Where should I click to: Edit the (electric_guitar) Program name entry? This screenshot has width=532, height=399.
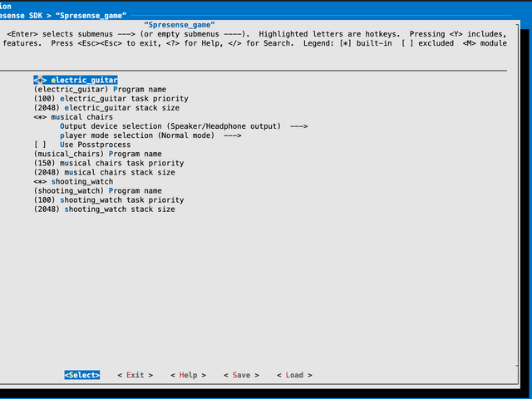tap(100, 89)
